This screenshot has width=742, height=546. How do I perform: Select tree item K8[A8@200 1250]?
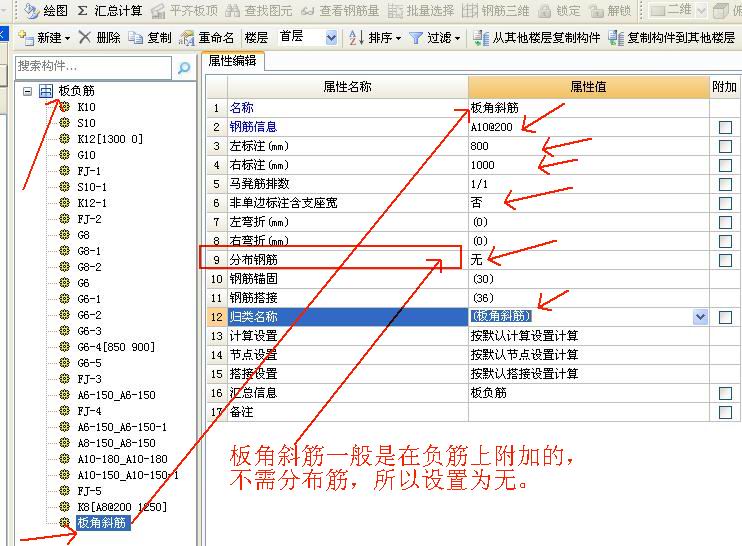[122, 507]
